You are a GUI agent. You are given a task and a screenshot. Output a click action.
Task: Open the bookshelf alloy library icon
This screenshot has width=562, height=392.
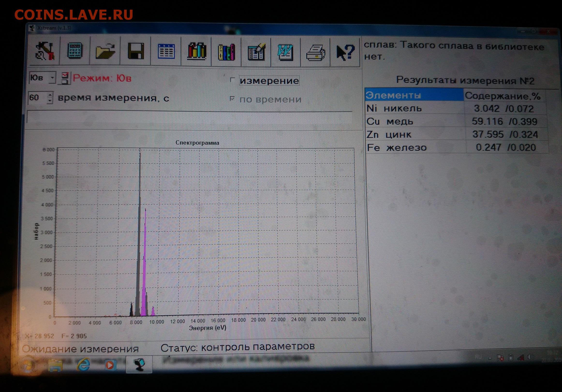tap(196, 51)
